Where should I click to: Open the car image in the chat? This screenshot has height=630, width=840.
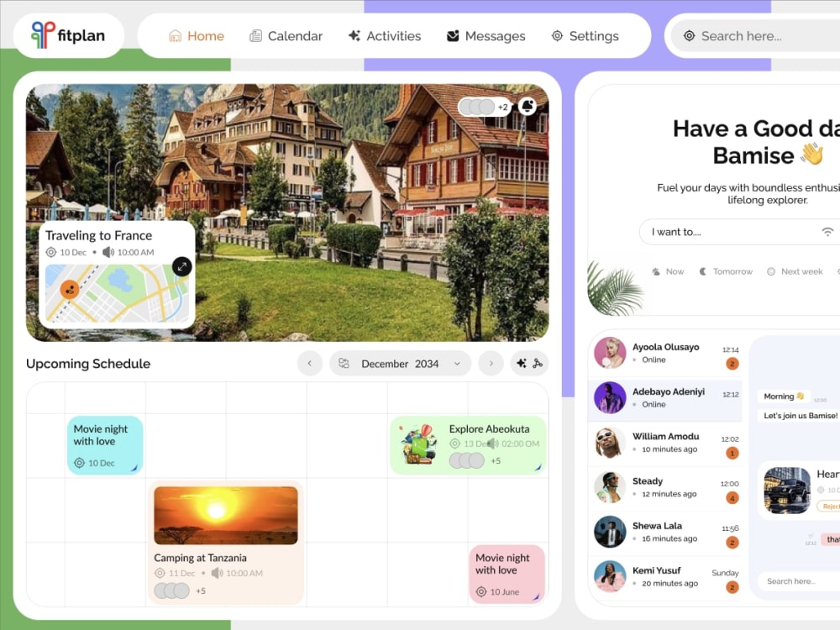(x=787, y=491)
